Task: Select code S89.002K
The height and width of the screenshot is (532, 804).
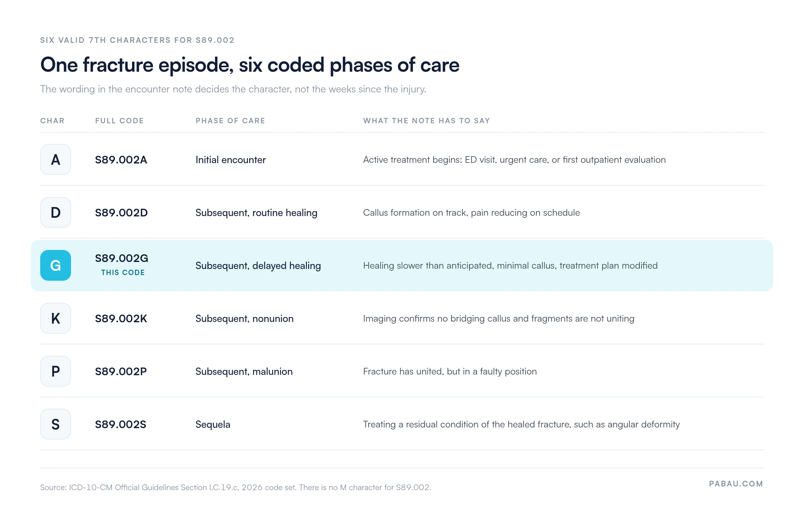Action: coord(121,319)
